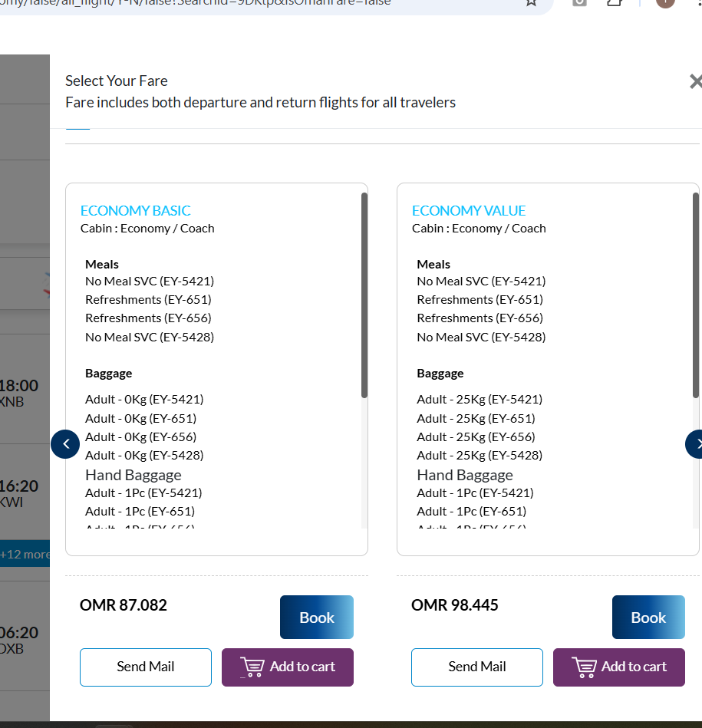Viewport: 702px width, 728px height.
Task: Open the browser extensions puzzle icon
Action: (615, 2)
